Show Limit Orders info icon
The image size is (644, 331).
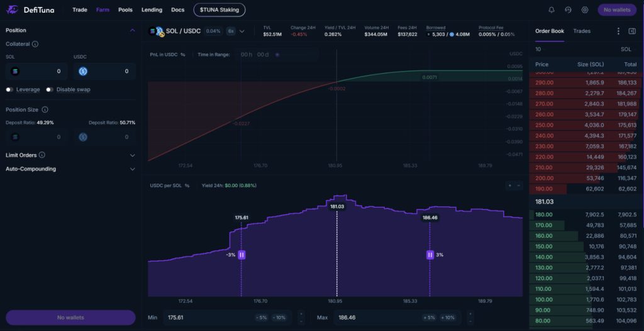(x=42, y=155)
